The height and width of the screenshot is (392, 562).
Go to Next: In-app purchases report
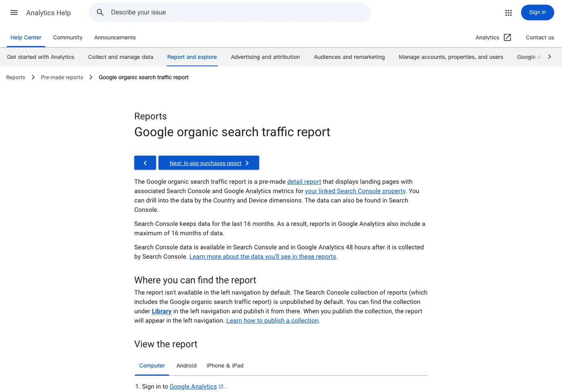click(209, 163)
